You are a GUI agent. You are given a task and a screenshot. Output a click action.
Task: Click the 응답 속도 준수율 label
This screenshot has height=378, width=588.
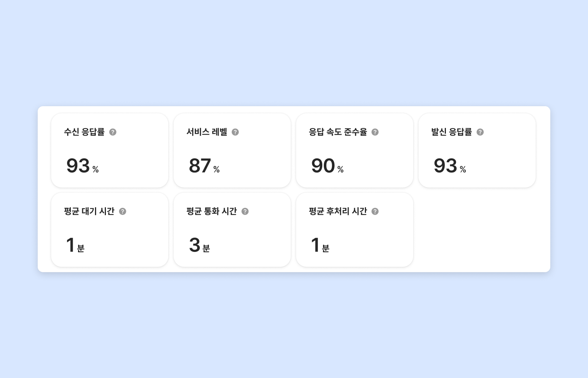click(338, 132)
